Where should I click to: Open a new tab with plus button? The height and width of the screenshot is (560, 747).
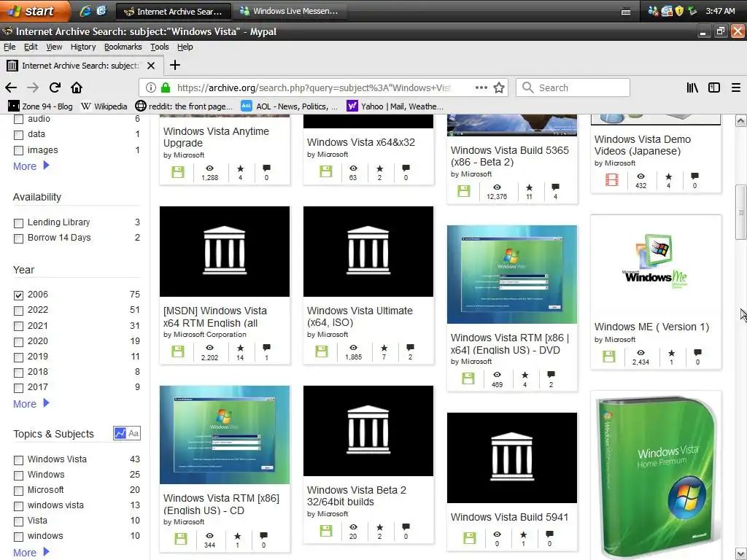pyautogui.click(x=175, y=65)
